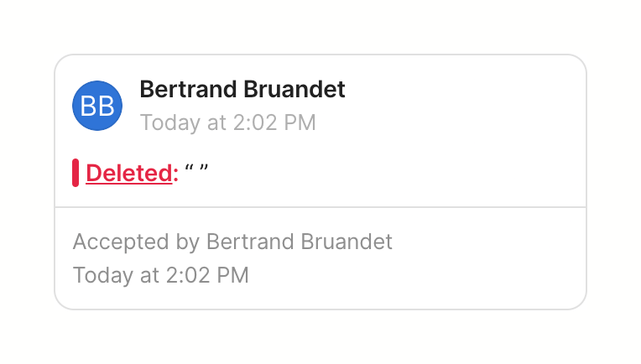This screenshot has width=641, height=364.
Task: Click the horizontal divider in the card
Action: [320, 206]
